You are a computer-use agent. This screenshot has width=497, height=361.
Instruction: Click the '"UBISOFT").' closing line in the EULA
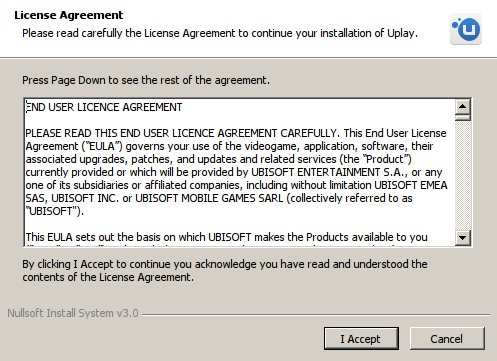pos(55,211)
